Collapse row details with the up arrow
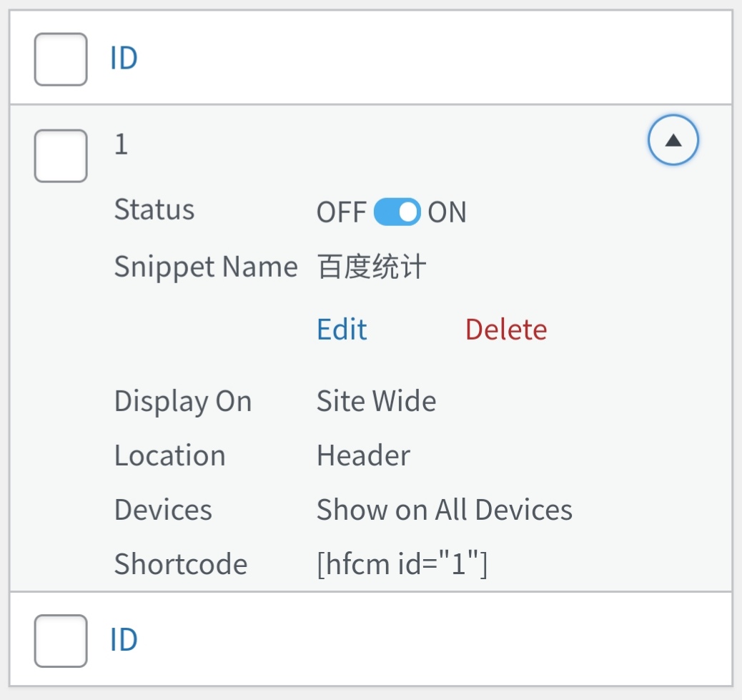 pos(673,140)
